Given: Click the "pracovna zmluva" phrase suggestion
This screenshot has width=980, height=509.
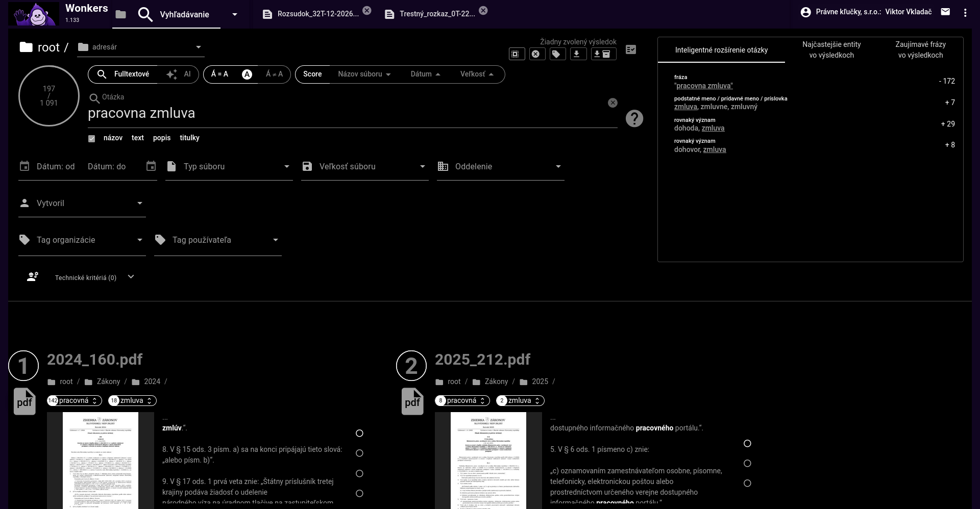Looking at the screenshot, I should coord(704,86).
